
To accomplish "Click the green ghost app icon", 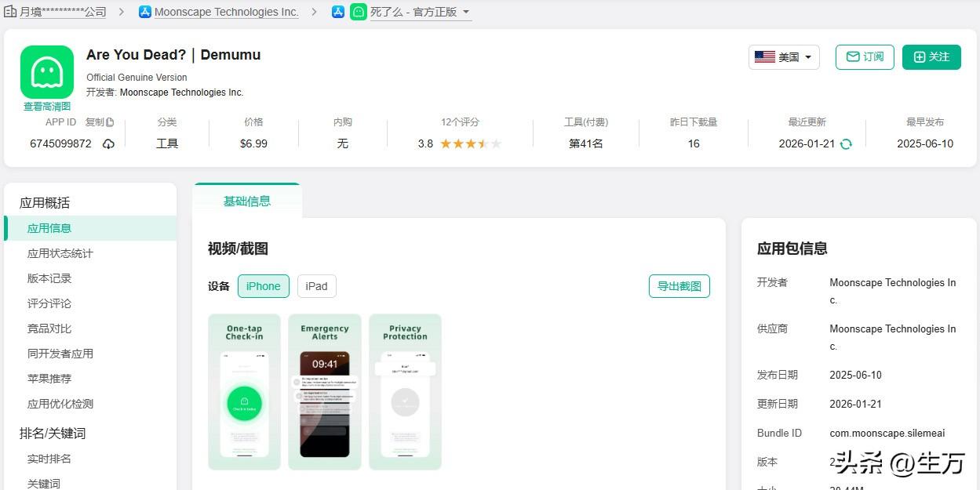I will (47, 72).
